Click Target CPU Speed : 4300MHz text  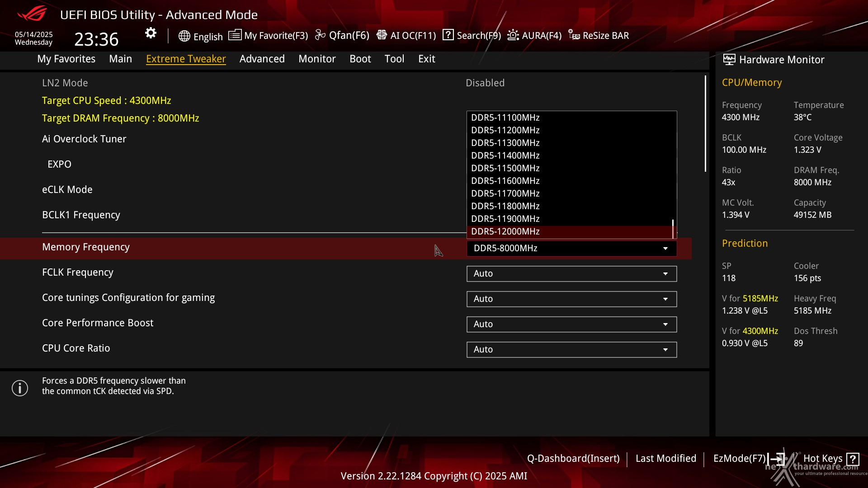tap(107, 100)
